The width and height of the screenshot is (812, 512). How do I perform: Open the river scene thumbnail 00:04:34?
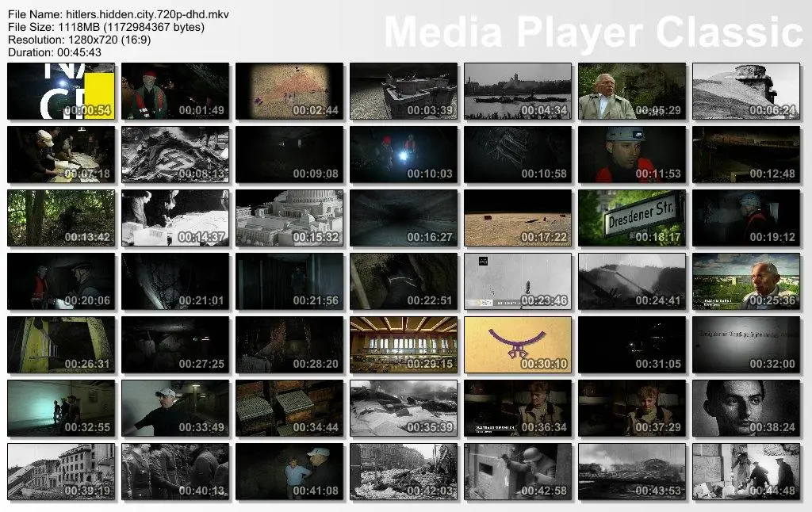click(x=518, y=91)
